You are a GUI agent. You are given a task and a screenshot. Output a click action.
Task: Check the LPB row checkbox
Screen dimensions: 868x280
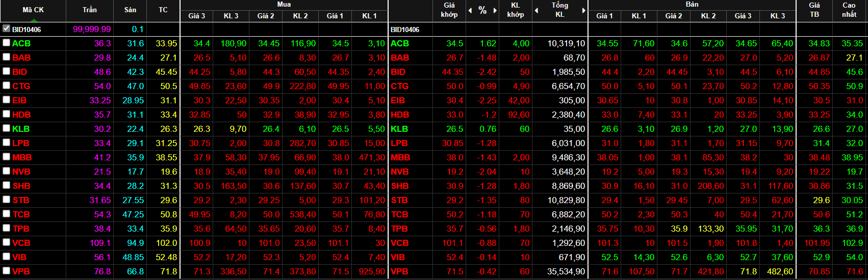coord(6,143)
